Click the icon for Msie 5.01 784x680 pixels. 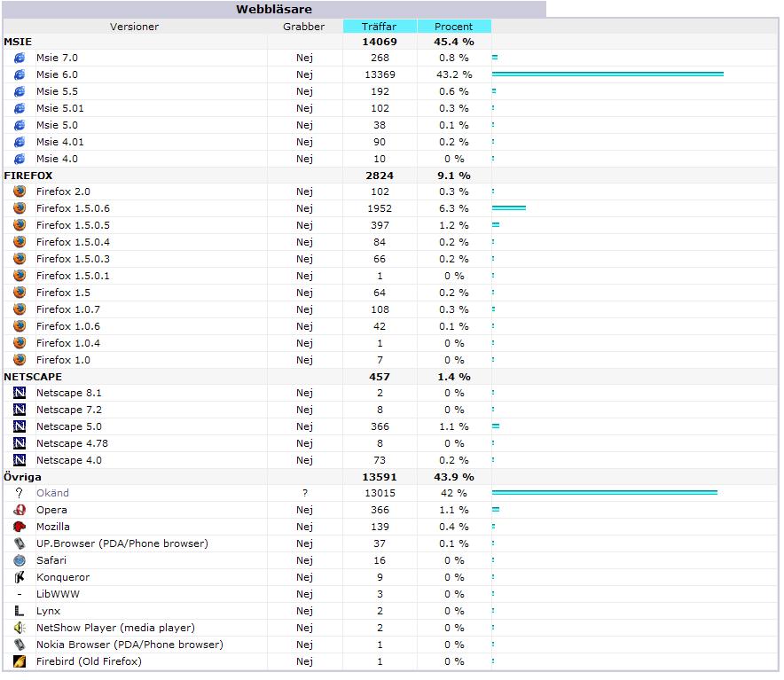point(20,108)
